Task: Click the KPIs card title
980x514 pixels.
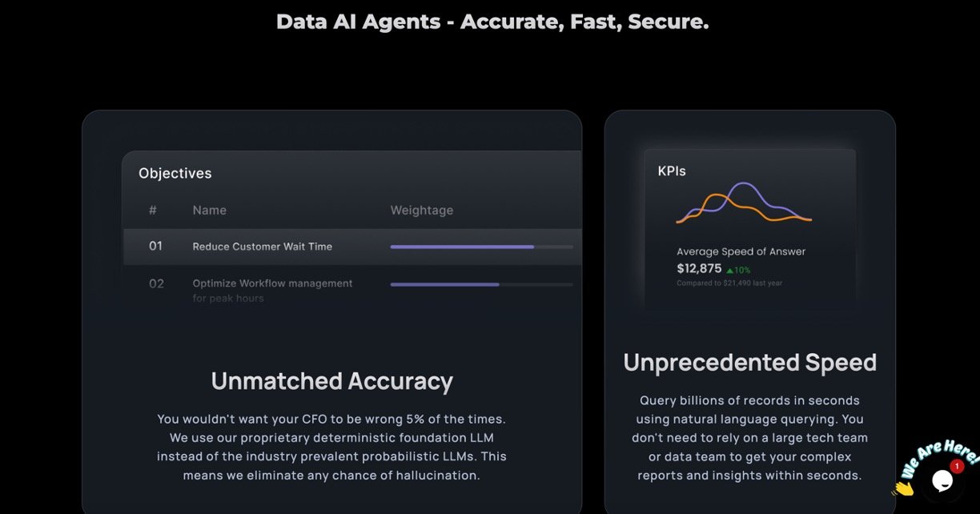Action: click(x=672, y=171)
